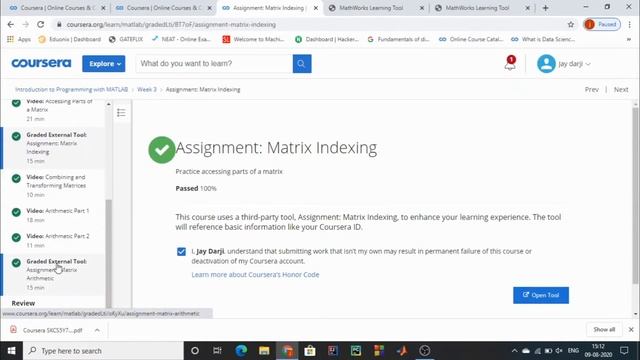Toggle the course outline list icon

pyautogui.click(x=121, y=113)
